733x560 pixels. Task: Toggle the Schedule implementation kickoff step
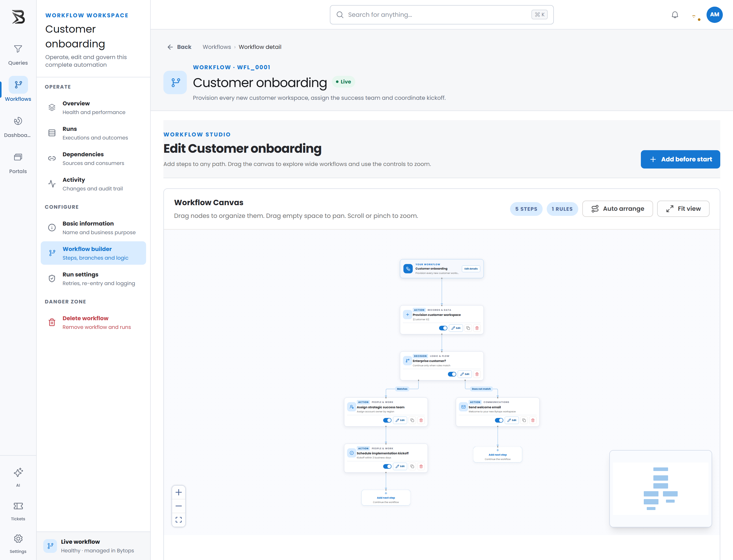[387, 466]
